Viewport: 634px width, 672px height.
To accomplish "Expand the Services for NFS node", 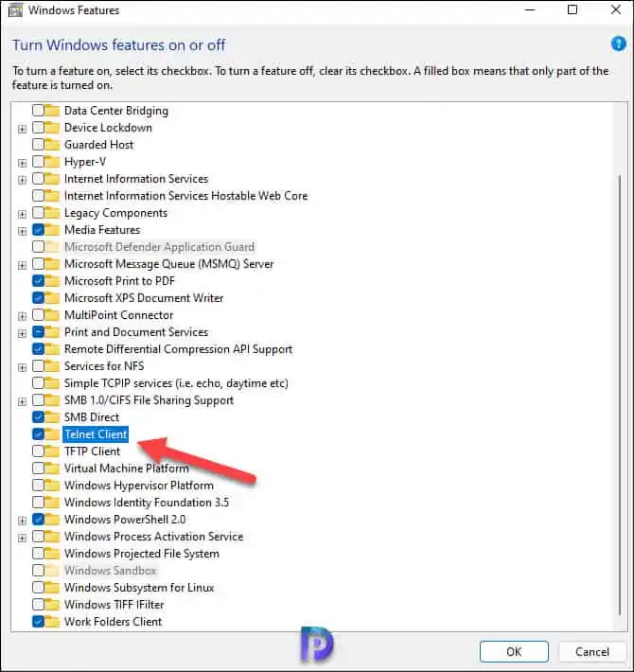I will coord(23,368).
